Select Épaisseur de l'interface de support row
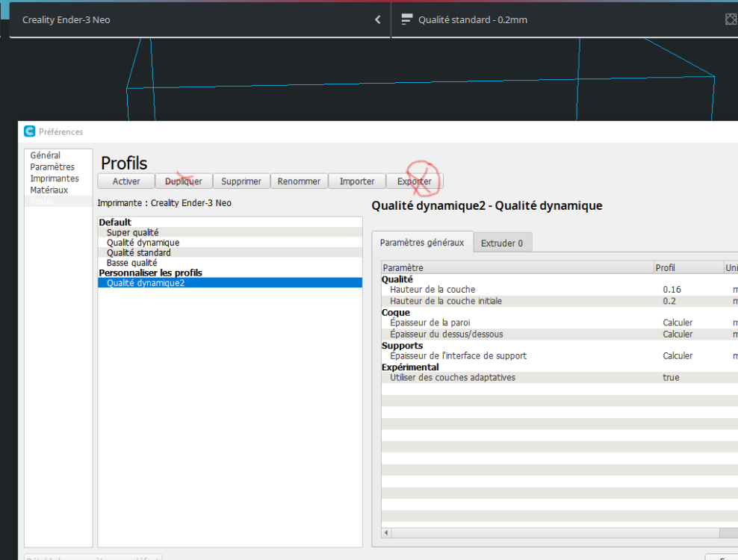 [559, 355]
